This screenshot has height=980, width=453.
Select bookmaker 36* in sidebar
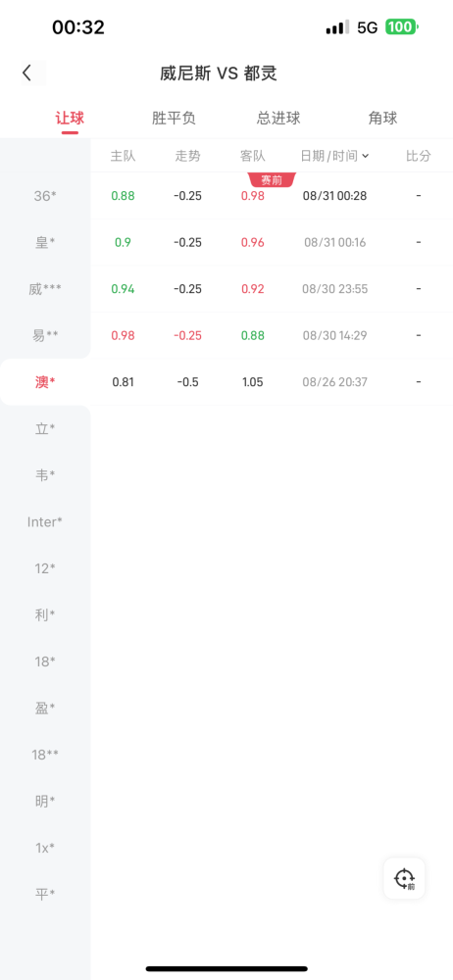click(x=45, y=196)
